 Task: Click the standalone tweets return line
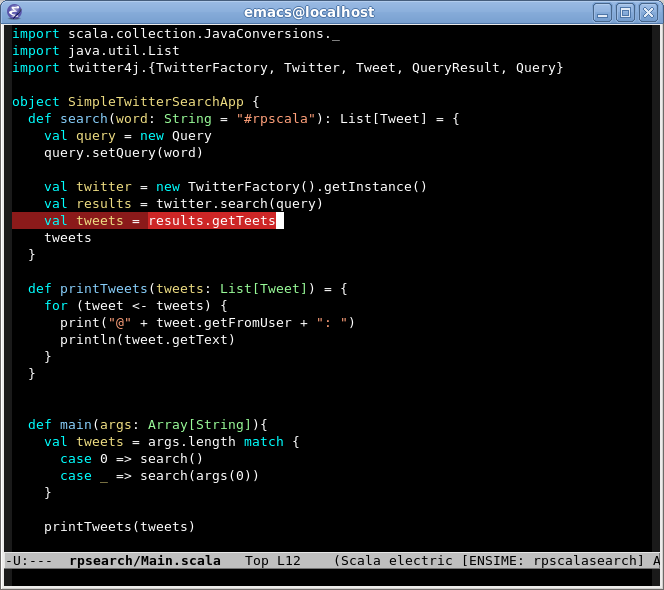[x=68, y=238]
